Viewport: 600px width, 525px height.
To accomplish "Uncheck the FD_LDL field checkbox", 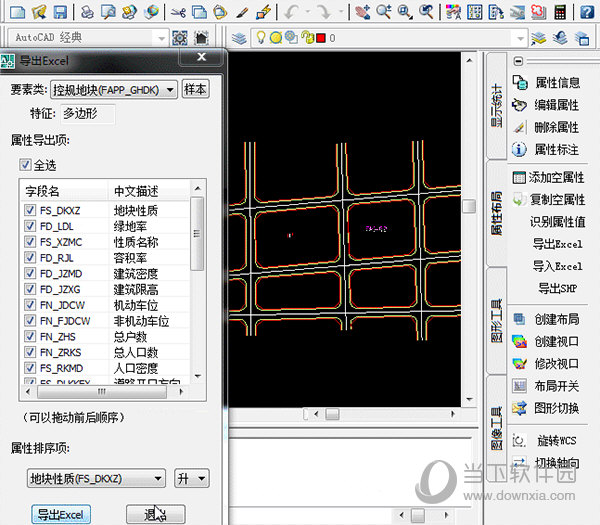I will coord(30,226).
